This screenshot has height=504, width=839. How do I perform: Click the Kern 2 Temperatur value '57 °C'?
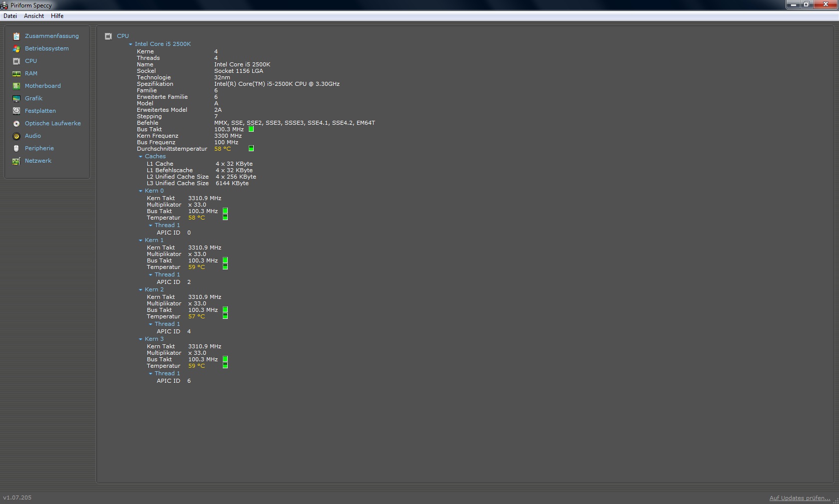click(x=197, y=316)
